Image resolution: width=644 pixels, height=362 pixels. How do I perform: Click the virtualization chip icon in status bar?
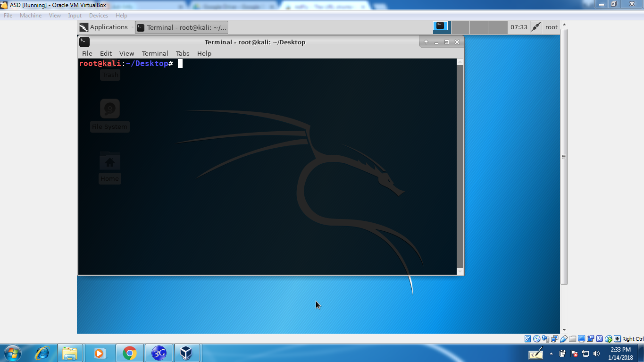point(600,339)
